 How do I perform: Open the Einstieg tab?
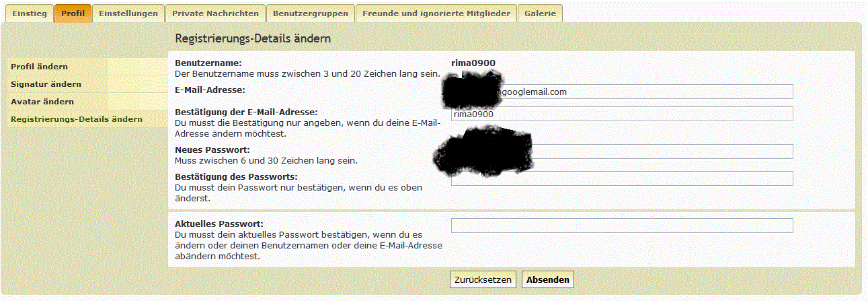pyautogui.click(x=30, y=13)
